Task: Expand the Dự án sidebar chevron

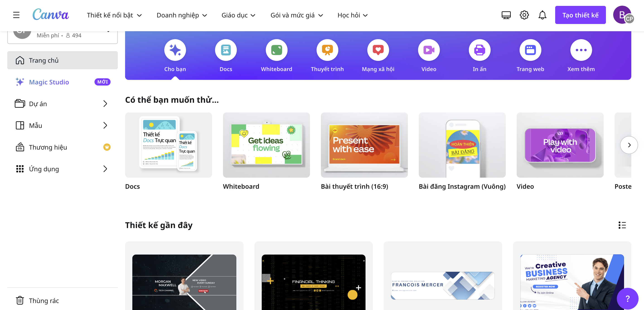Action: coord(105,104)
